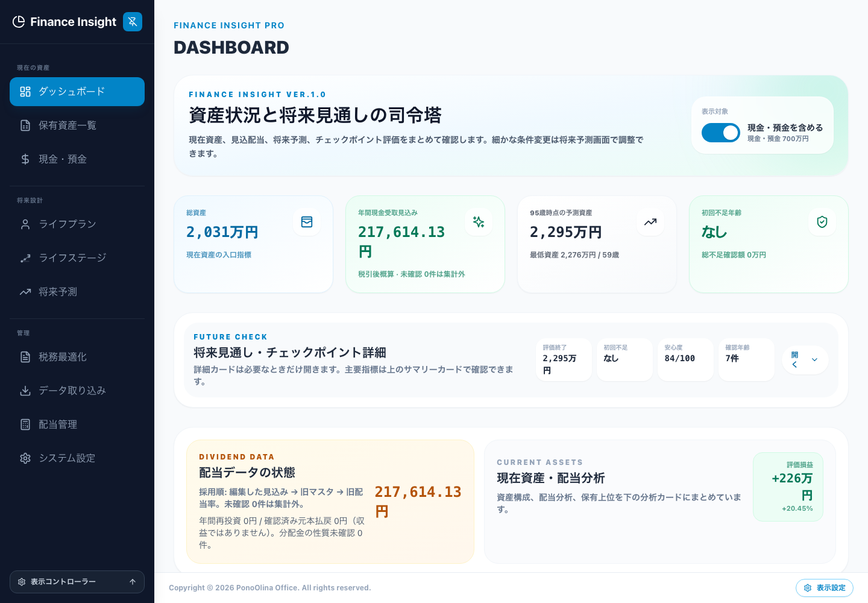Screen dimensions: 868x603
Task: Click the 総不足確認額 0万円 text
Action: 734,255
